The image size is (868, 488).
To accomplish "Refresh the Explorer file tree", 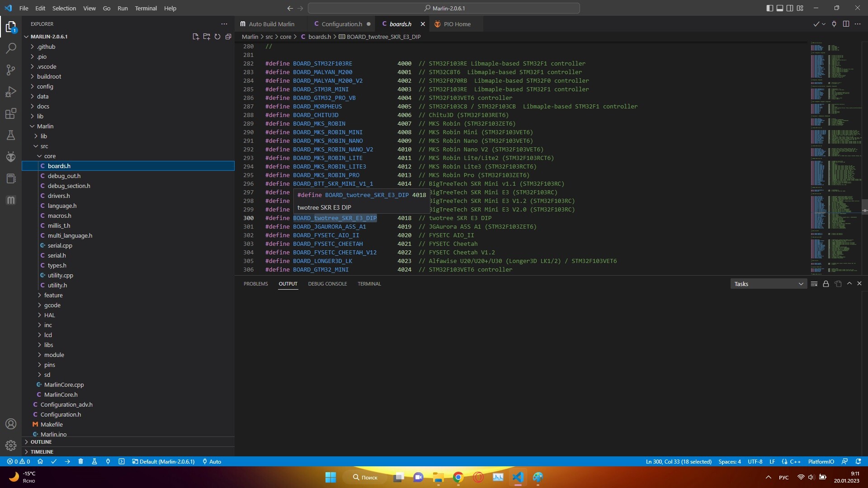I will tap(217, 37).
